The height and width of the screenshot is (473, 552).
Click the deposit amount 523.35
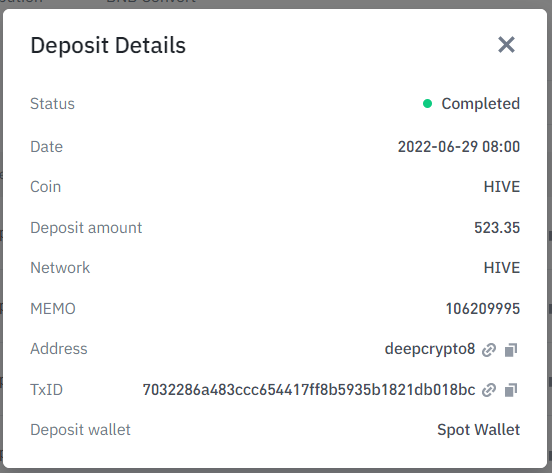(497, 228)
